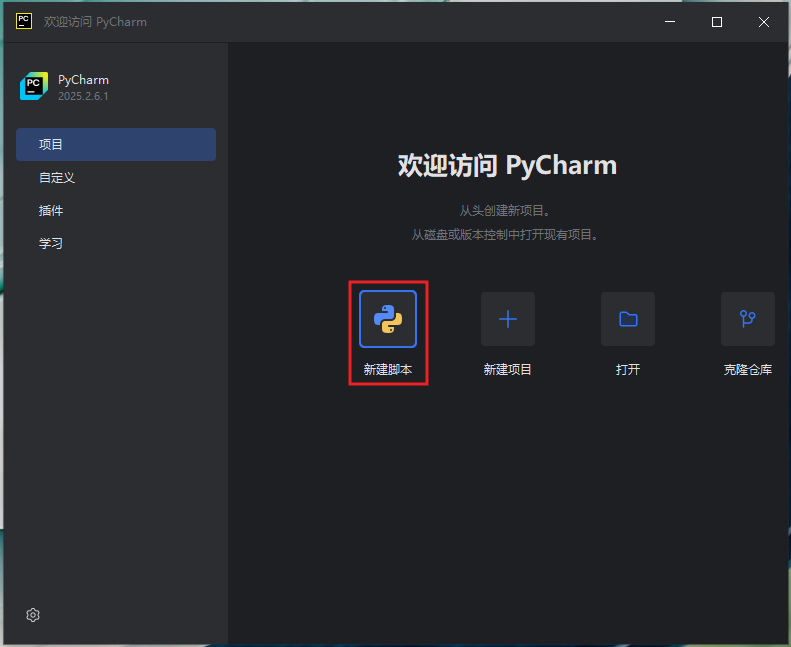
Task: Select the 项目 tab in sidebar
Action: coord(116,144)
